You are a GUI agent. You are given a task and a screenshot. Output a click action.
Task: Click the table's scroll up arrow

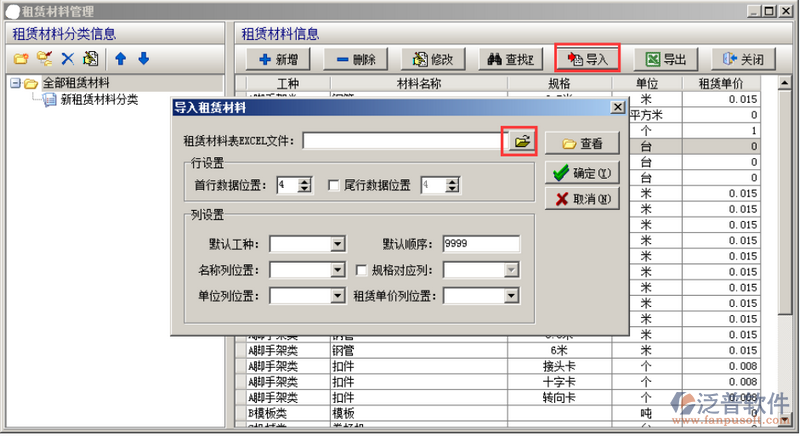tap(785, 83)
